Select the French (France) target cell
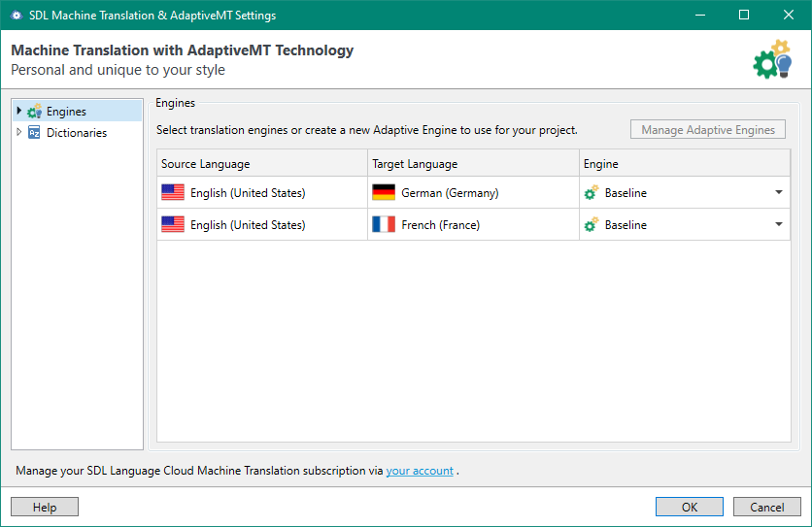Viewport: 812px width, 527px height. 473,224
